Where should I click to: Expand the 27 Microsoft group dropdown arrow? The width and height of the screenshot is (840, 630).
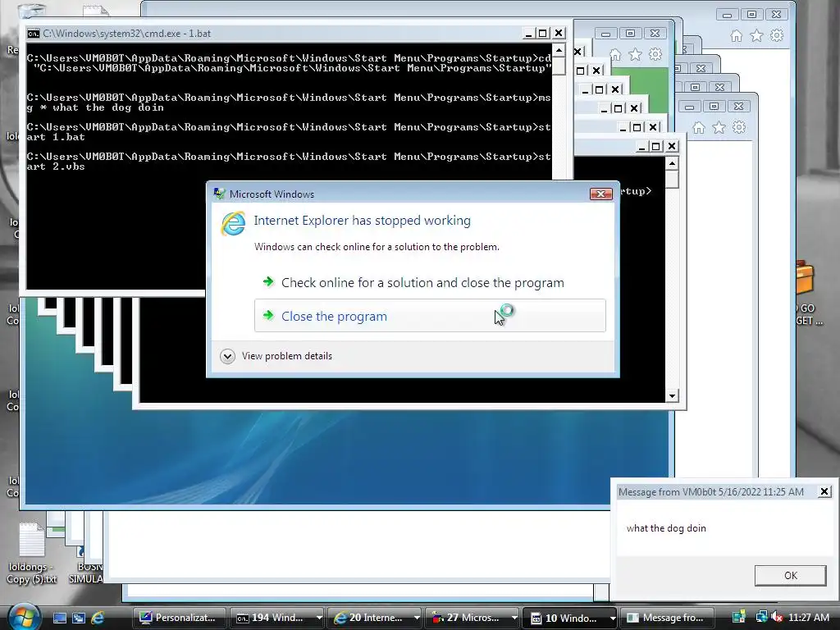pos(514,618)
